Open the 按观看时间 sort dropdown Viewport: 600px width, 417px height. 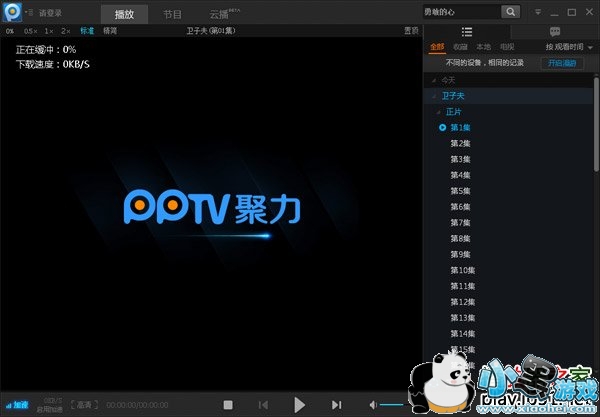569,47
